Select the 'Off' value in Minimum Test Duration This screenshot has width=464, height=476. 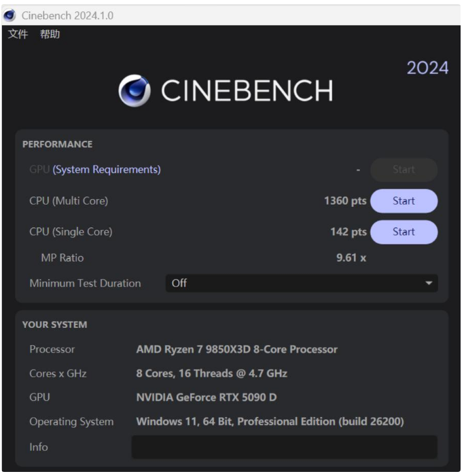click(179, 283)
